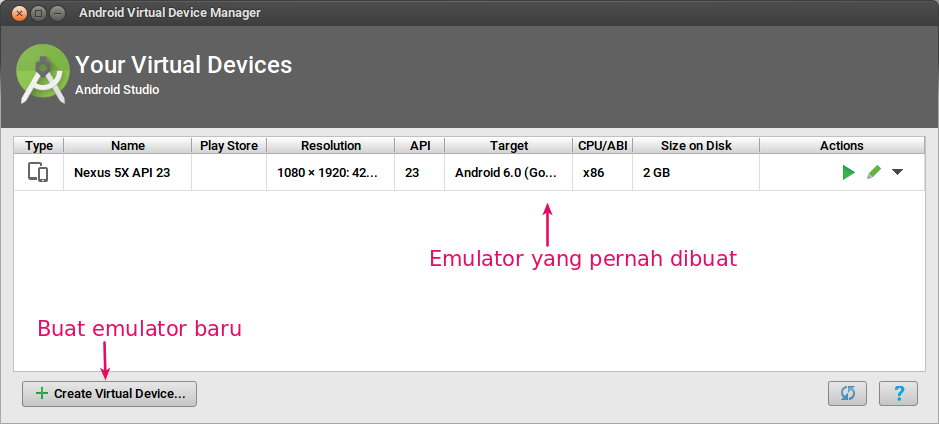Click the 2 GB size on disk cell

pos(696,173)
